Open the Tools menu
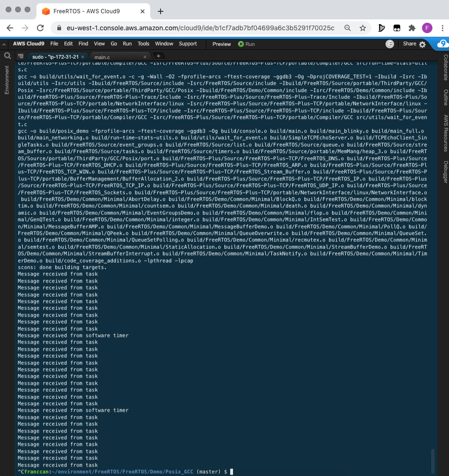This screenshot has height=476, width=449. pyautogui.click(x=144, y=44)
